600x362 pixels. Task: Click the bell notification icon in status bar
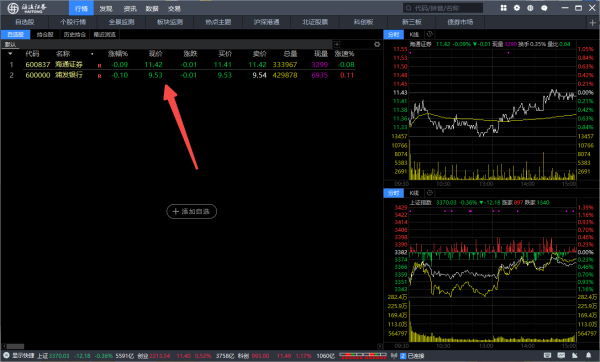pyautogui.click(x=589, y=355)
